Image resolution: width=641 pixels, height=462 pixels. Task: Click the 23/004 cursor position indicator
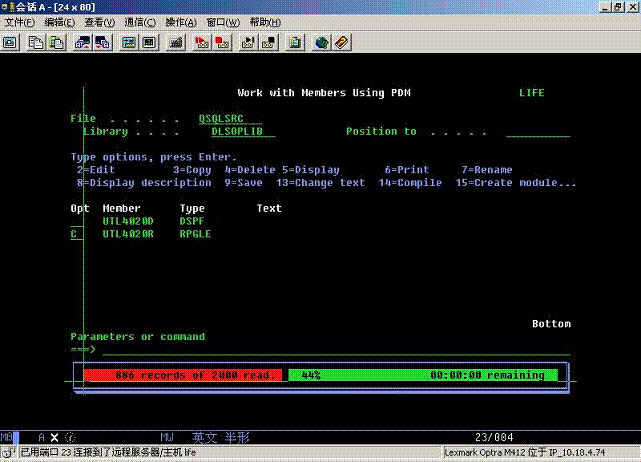(x=494, y=437)
